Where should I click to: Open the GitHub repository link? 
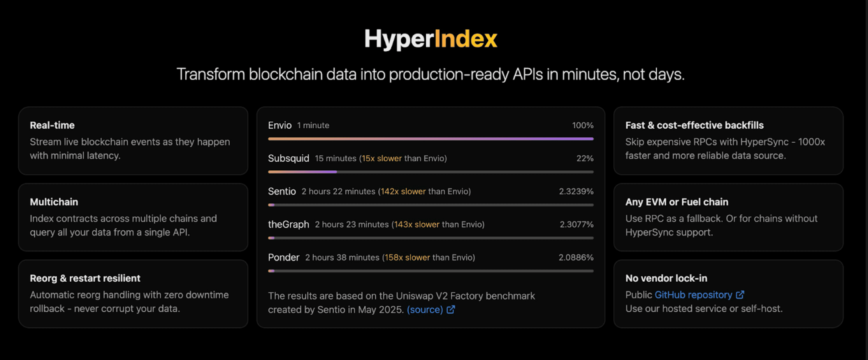693,295
